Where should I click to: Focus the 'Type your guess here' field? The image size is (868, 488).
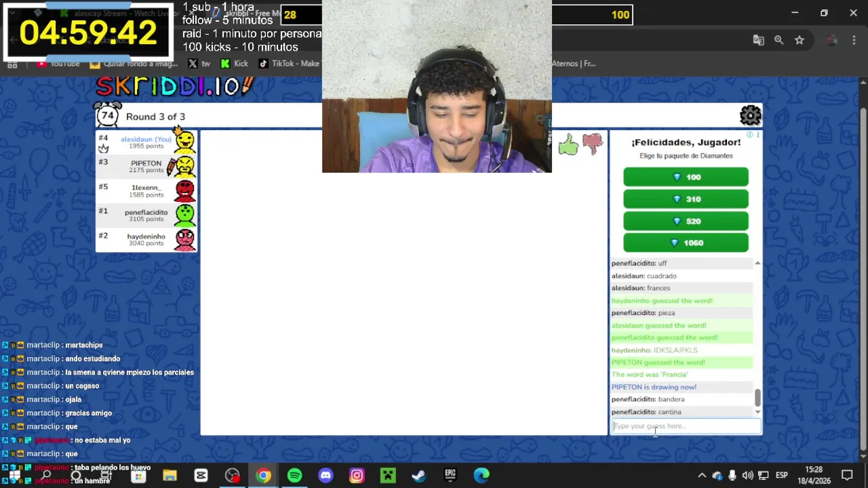[686, 426]
